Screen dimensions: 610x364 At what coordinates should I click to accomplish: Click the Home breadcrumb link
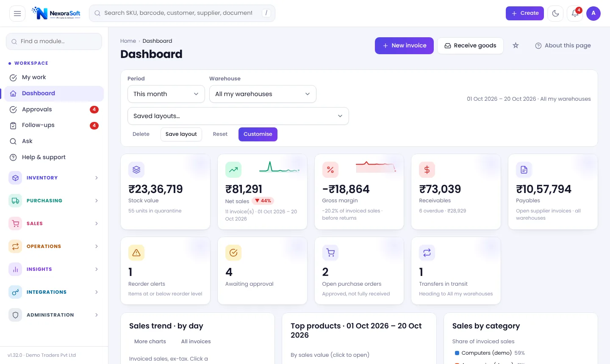(128, 41)
